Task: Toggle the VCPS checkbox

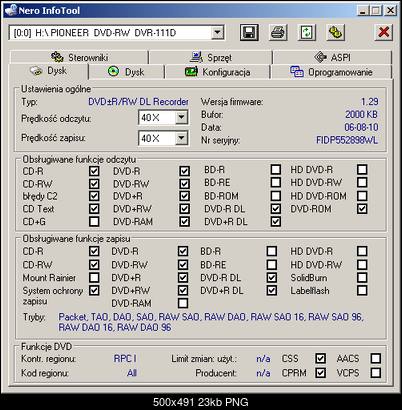Action: (376, 373)
